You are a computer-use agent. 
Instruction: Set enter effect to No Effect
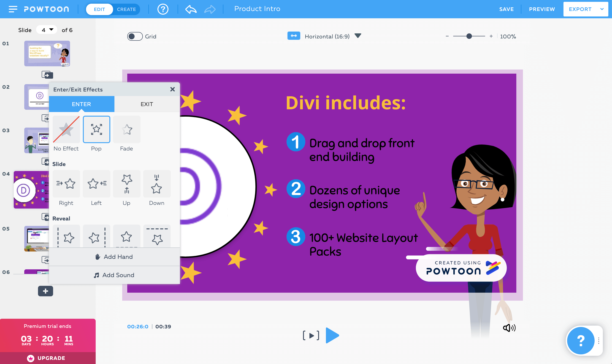[66, 129]
